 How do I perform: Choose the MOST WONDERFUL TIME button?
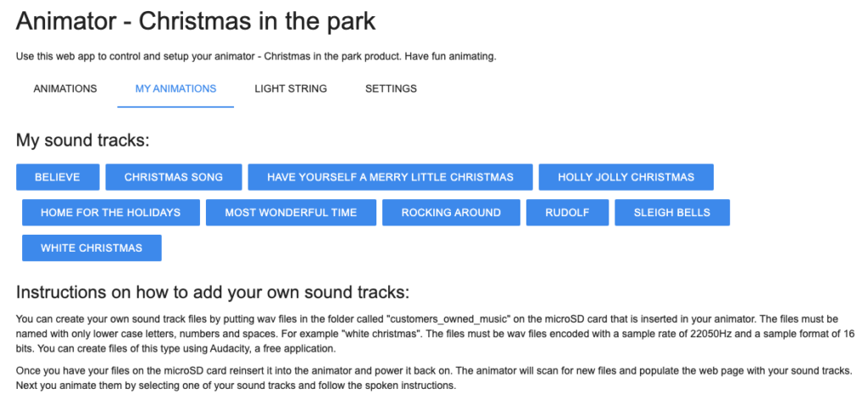[x=292, y=213]
